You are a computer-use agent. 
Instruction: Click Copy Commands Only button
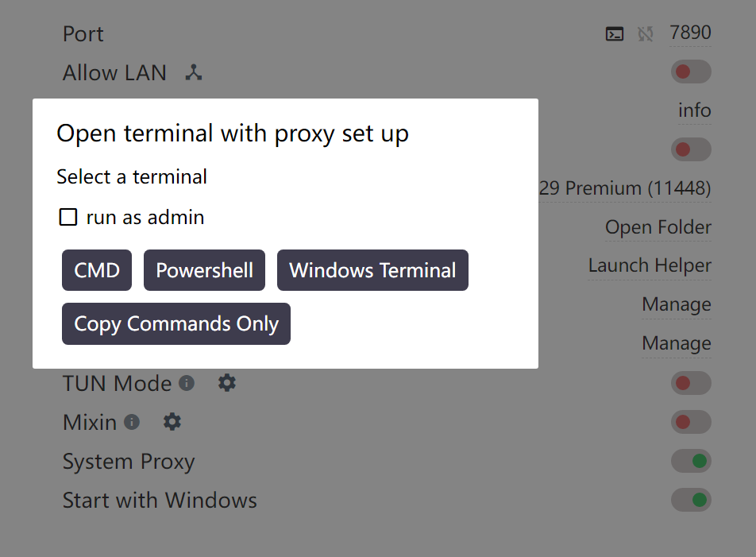(176, 323)
